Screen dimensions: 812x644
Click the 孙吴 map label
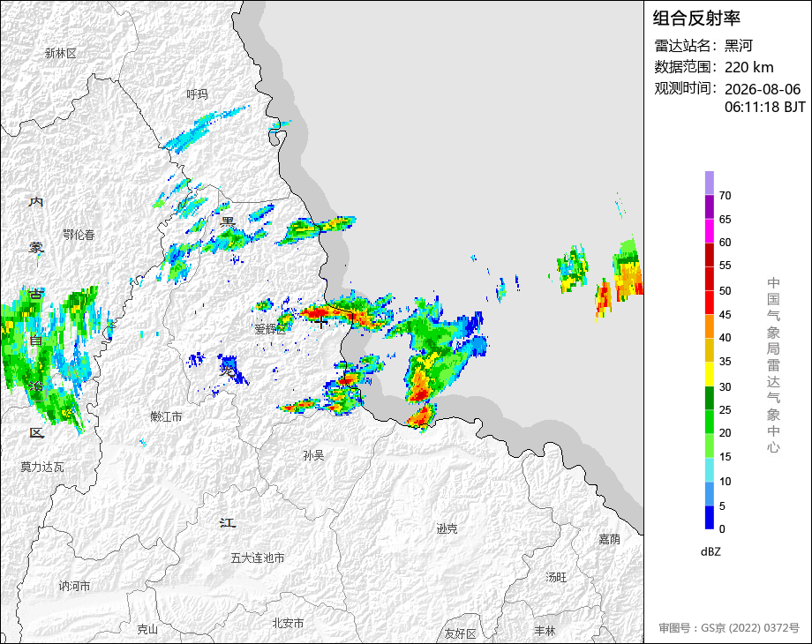[x=313, y=455]
